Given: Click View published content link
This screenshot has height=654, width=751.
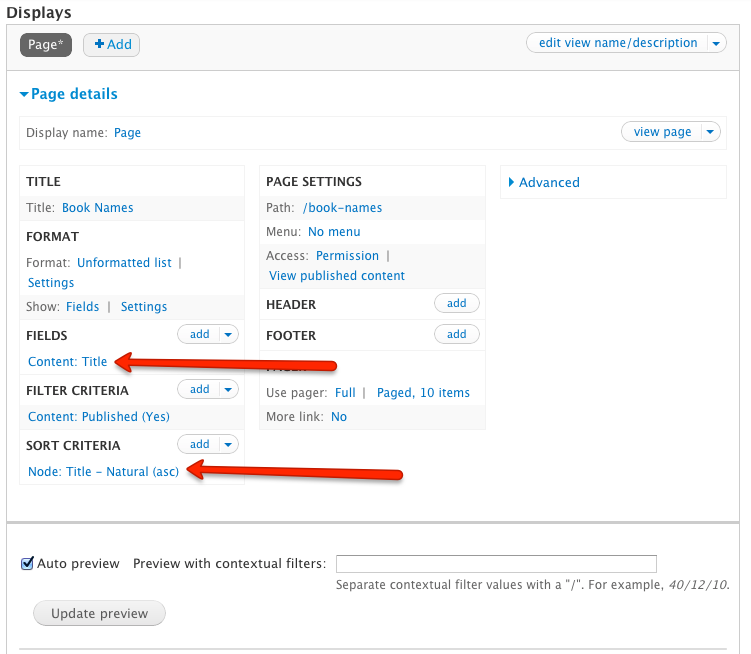Looking at the screenshot, I should [x=337, y=276].
